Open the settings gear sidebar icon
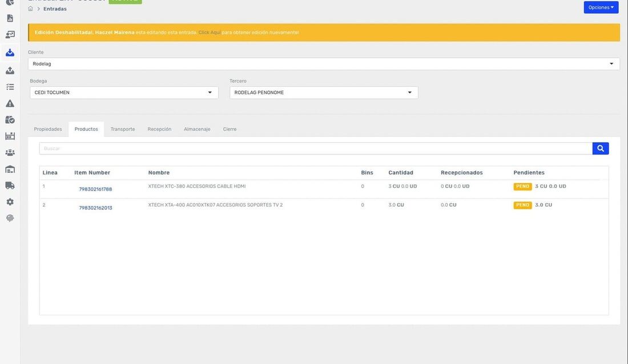 pos(10,202)
